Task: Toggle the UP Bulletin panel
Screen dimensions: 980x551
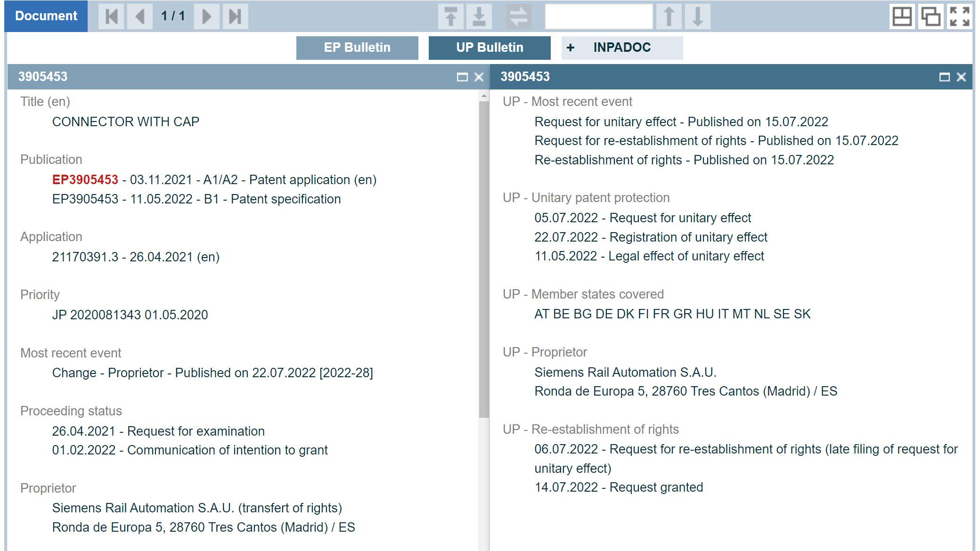Action: (490, 48)
